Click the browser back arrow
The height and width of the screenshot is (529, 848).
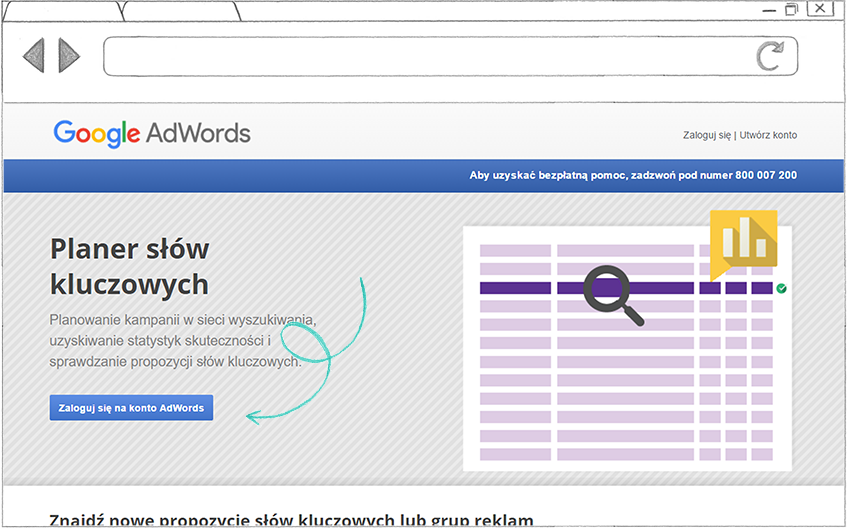(34, 55)
